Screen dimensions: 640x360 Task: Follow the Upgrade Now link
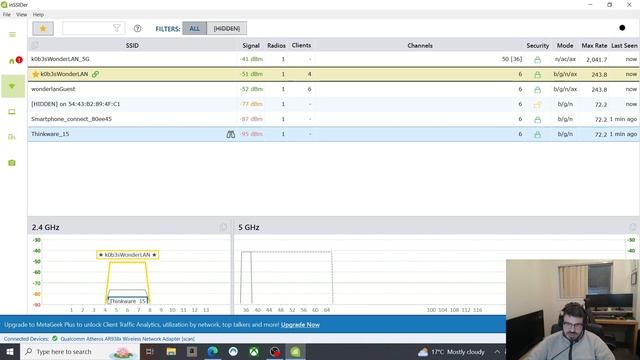tap(300, 324)
